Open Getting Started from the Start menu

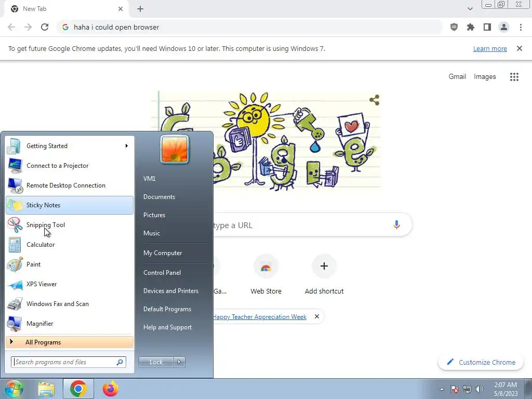point(70,146)
